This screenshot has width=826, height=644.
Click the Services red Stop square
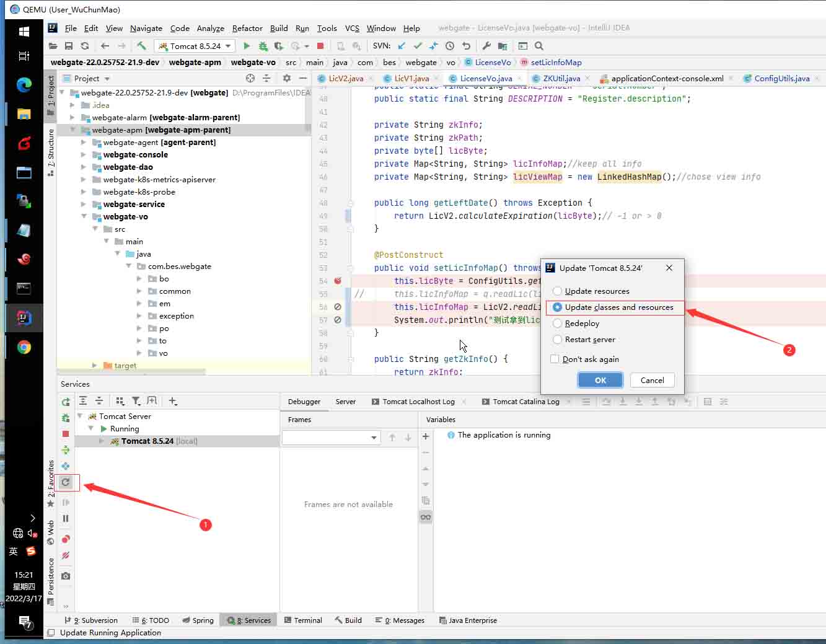[66, 434]
